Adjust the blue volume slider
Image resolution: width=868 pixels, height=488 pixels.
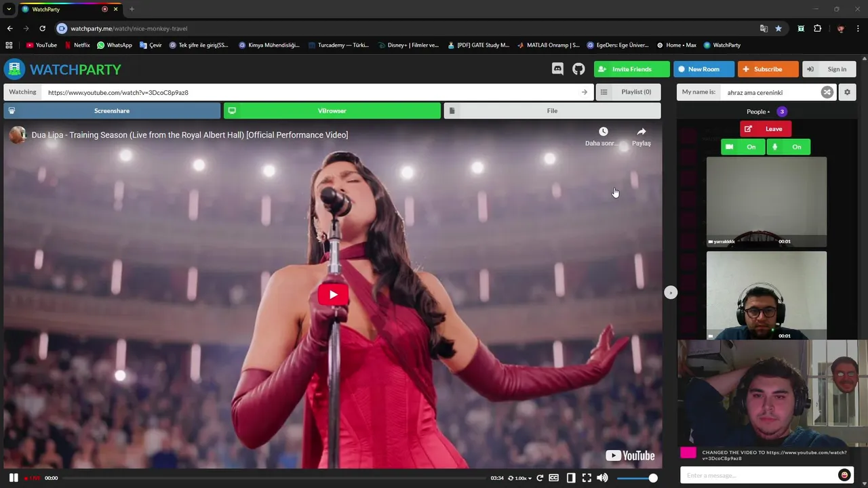click(x=637, y=478)
